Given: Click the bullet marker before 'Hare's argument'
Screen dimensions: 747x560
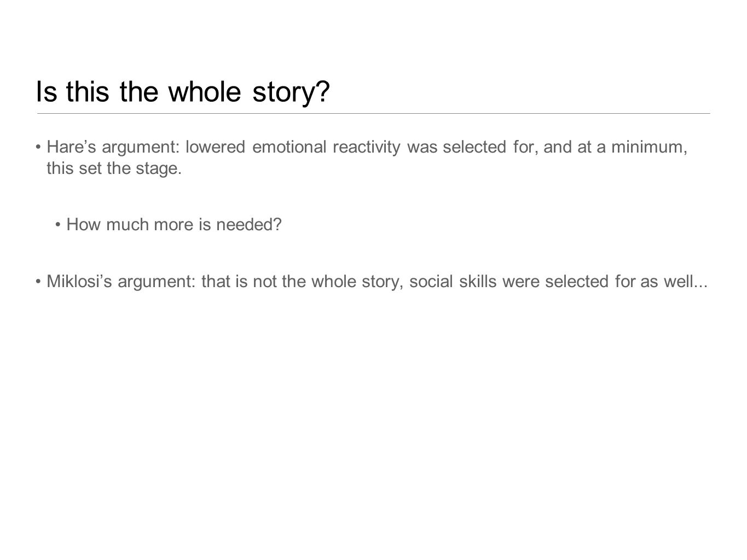Looking at the screenshot, I should point(39,148).
